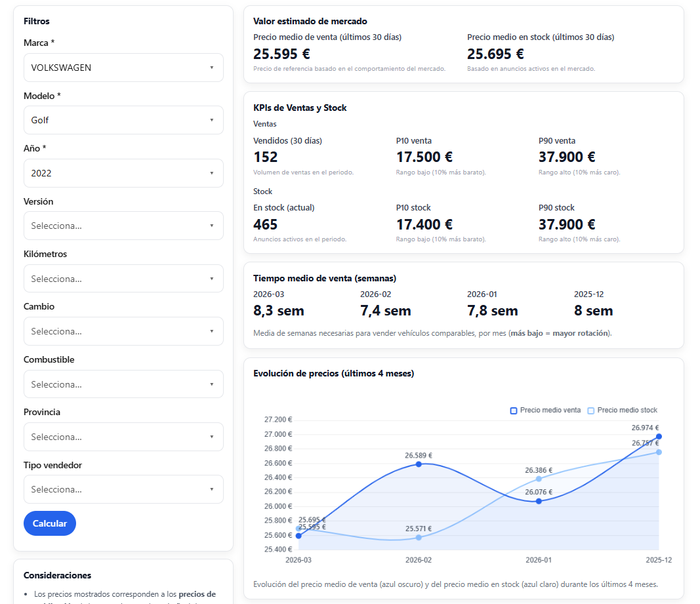Open the Modelo dropdown showing Golf

[123, 120]
